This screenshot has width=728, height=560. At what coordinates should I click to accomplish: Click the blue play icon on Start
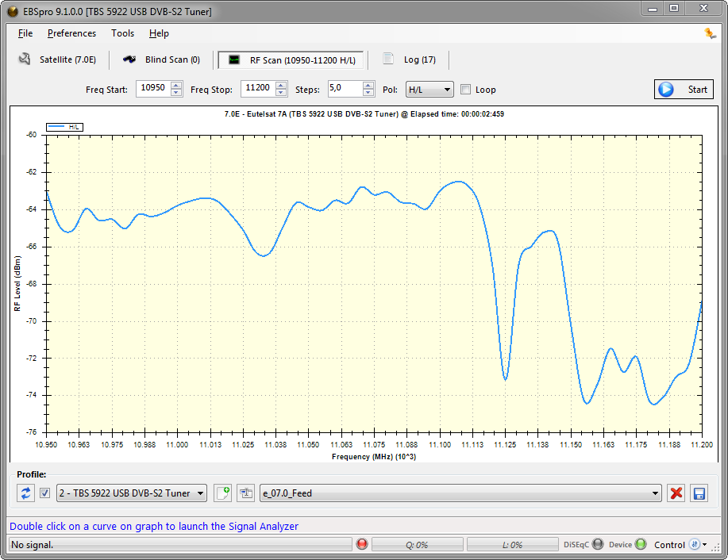[x=666, y=89]
